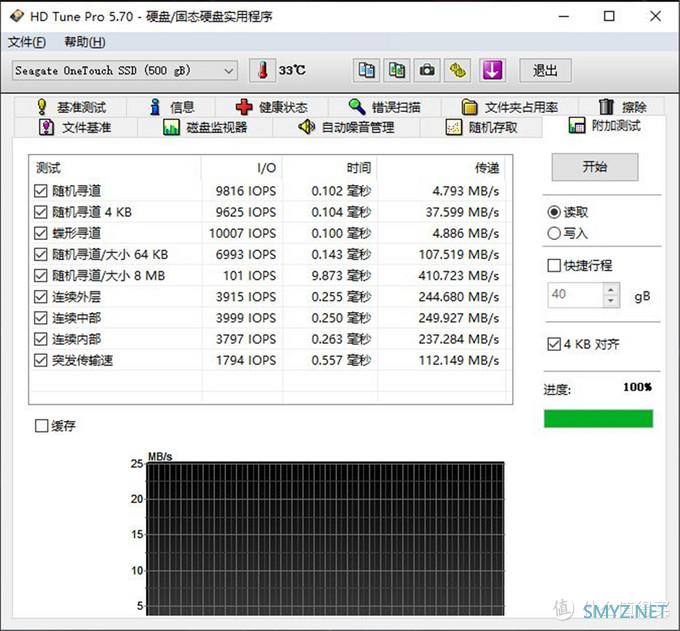Close the HD Tune Pro window
680x631 pixels.
tap(655, 16)
